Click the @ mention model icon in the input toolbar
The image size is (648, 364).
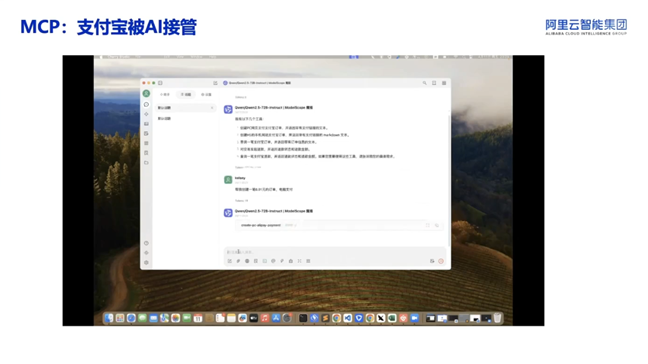click(x=273, y=261)
